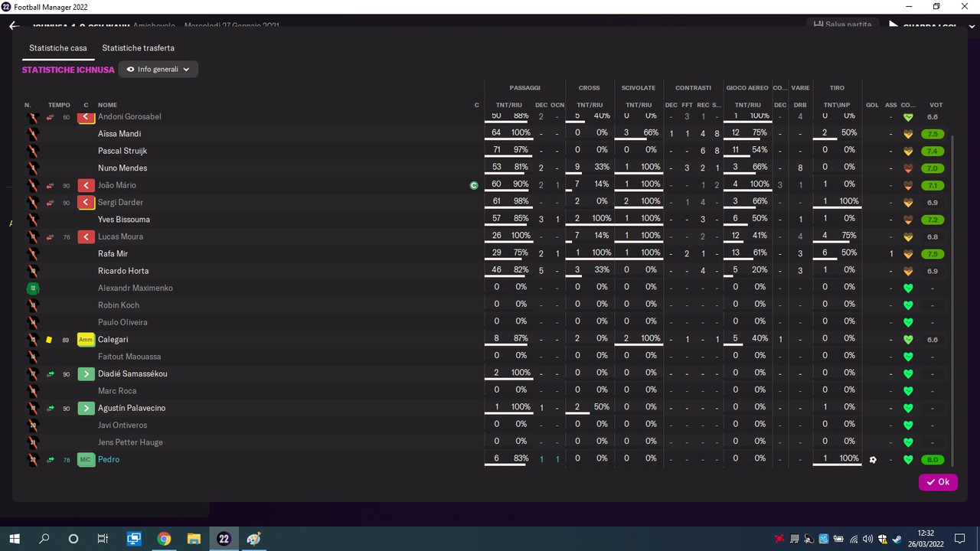Open the Windows notification center

coord(959,539)
